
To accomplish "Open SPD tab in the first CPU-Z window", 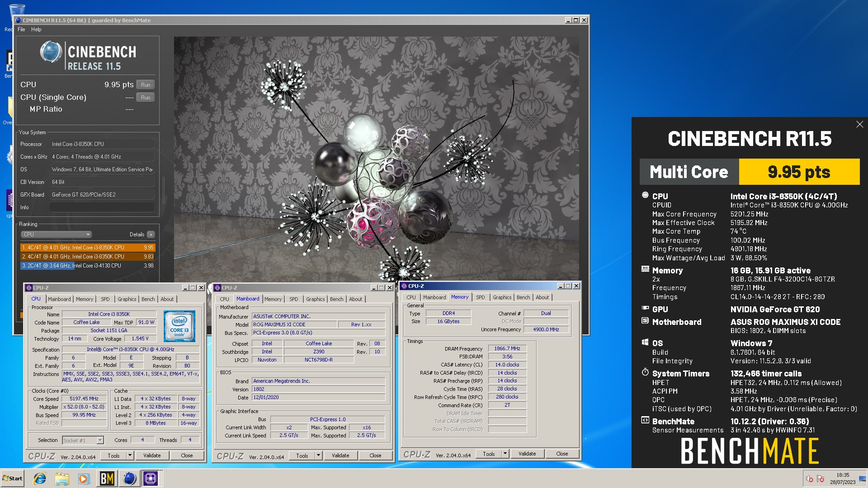I will (x=105, y=299).
